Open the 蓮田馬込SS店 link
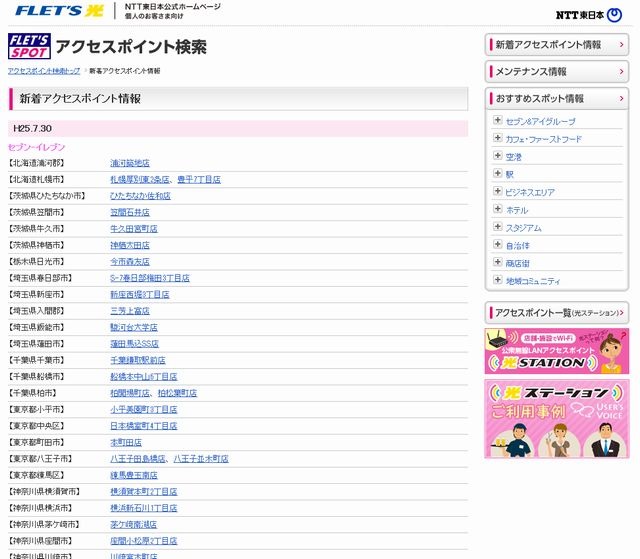Screen dimensions: 640x559 tap(134, 344)
